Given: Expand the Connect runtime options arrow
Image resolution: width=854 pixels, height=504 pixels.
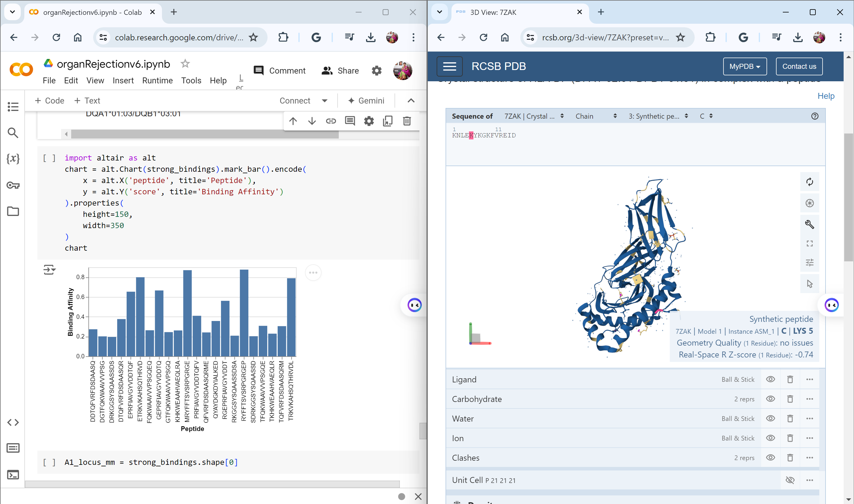Looking at the screenshot, I should [325, 101].
